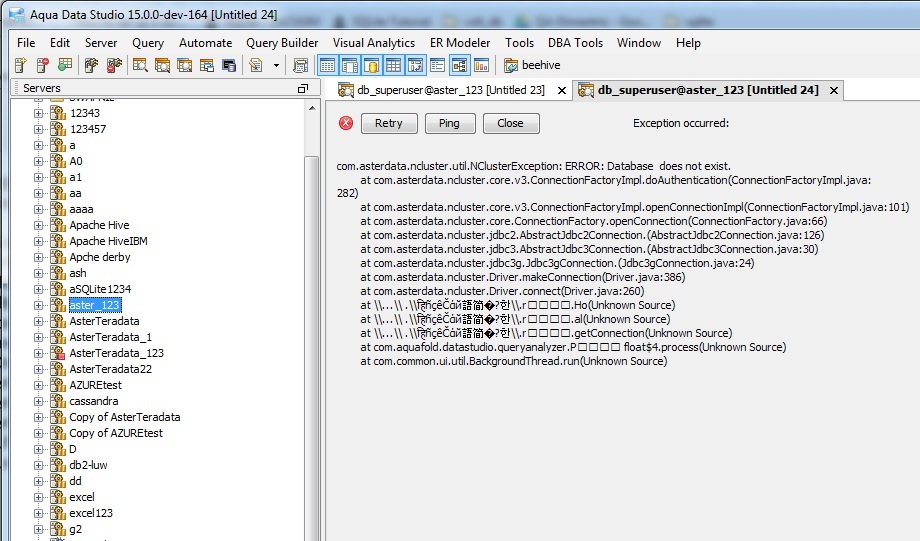
Task: Expand the Apche derby server node
Action: pos(39,257)
